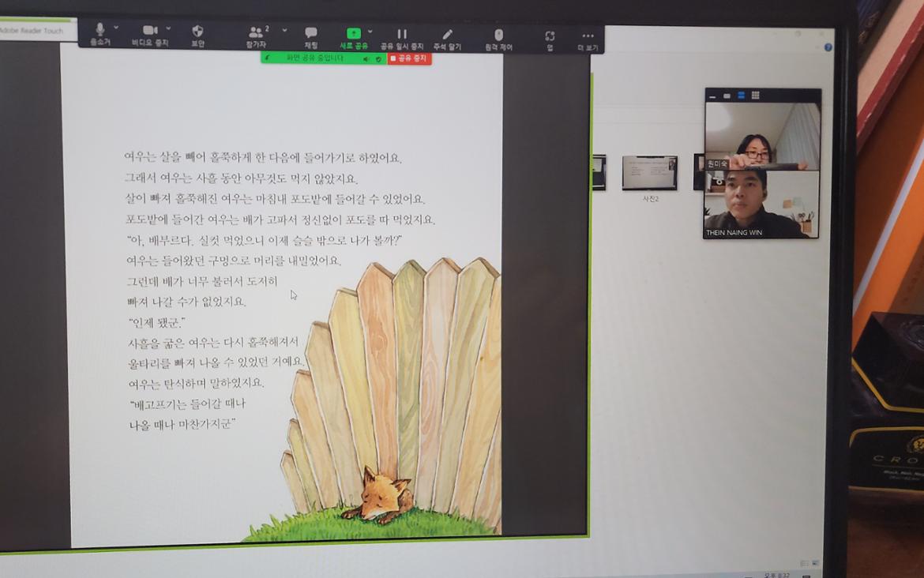Open the 채팅 chat panel
The height and width of the screenshot is (578, 924).
(311, 37)
